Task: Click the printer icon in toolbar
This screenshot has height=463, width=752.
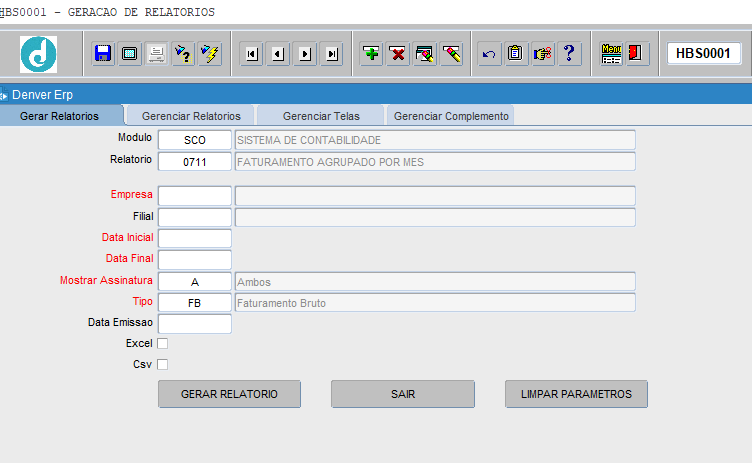Action: (x=156, y=53)
